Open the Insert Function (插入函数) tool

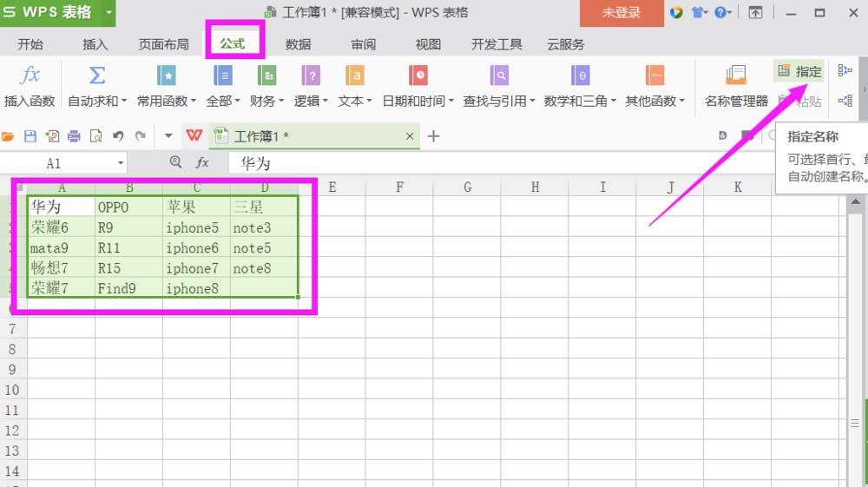tap(30, 86)
